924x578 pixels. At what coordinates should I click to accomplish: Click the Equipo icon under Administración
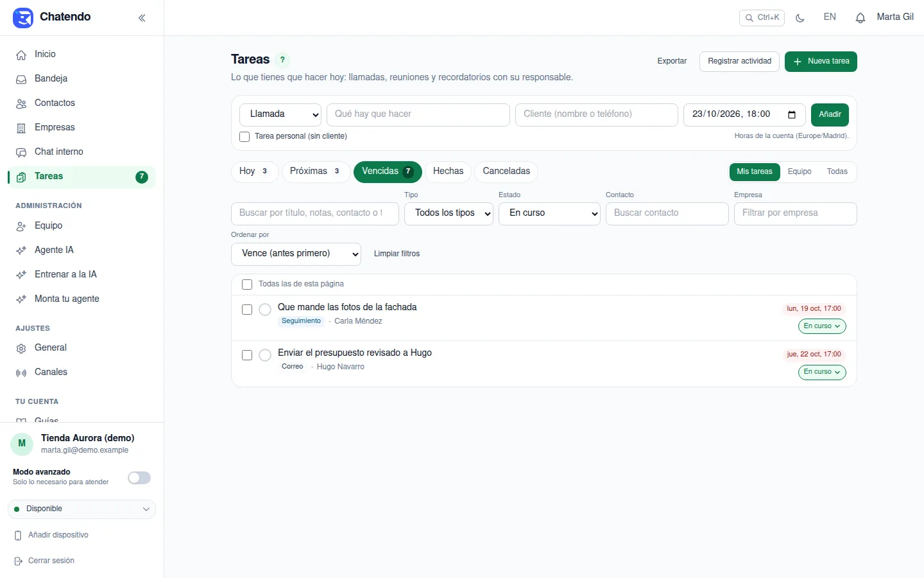tap(21, 226)
